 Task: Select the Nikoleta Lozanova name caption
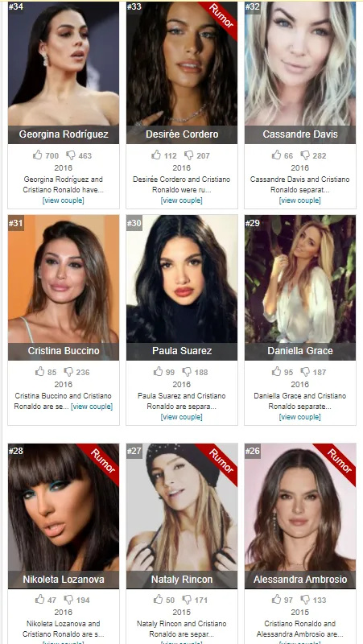coord(64,580)
